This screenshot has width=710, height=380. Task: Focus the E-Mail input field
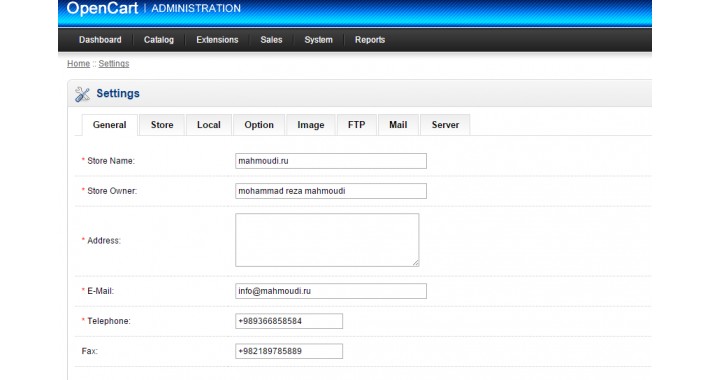[x=331, y=291]
